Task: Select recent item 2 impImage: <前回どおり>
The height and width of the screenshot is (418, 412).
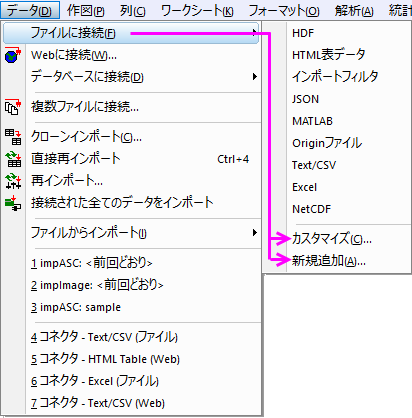Action: tap(131, 285)
